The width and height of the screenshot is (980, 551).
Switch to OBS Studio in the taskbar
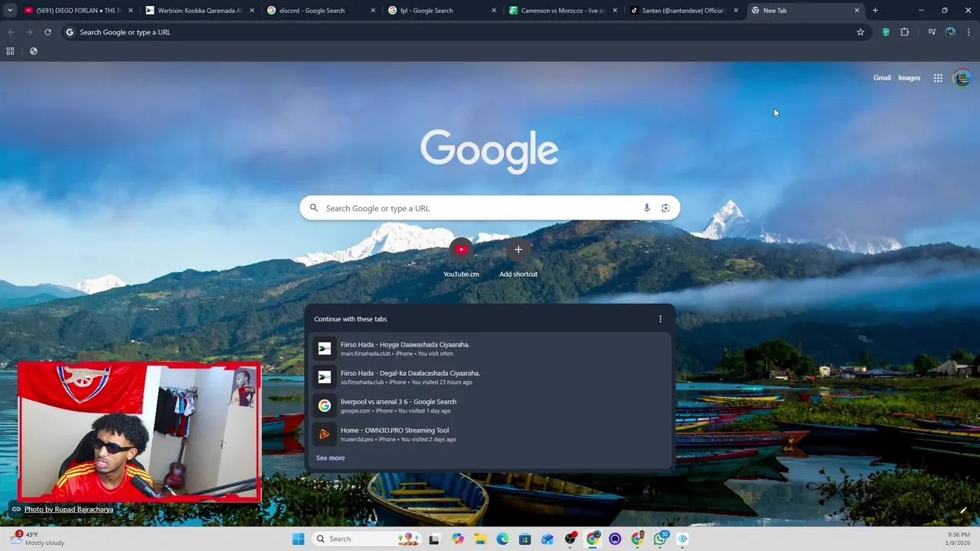[570, 539]
